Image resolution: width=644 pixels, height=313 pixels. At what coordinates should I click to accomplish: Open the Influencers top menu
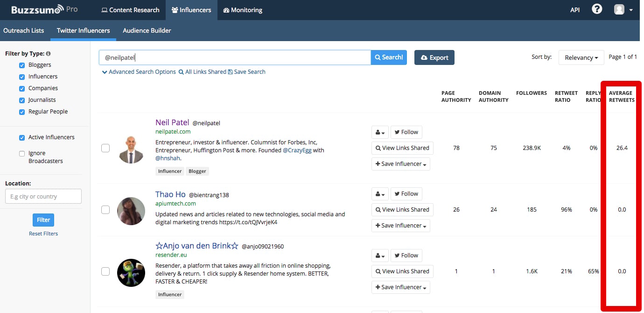(x=191, y=10)
